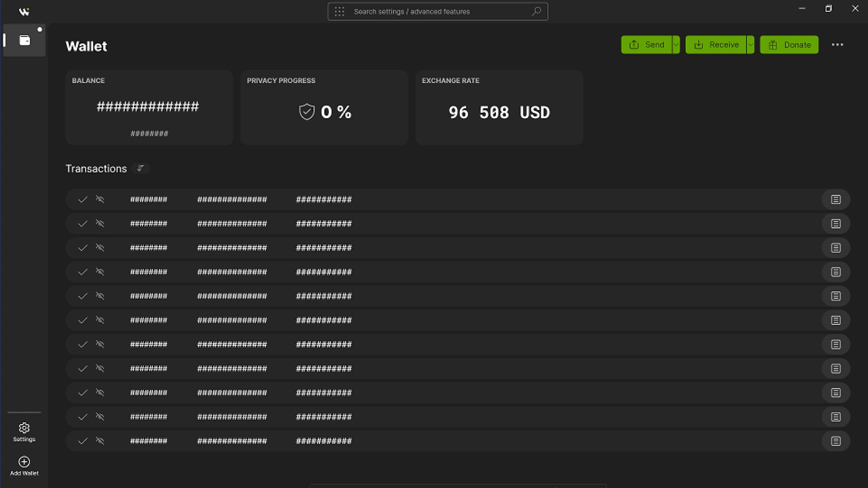The image size is (868, 488).
Task: Click the 96 508 USD exchange rate
Action: click(499, 112)
